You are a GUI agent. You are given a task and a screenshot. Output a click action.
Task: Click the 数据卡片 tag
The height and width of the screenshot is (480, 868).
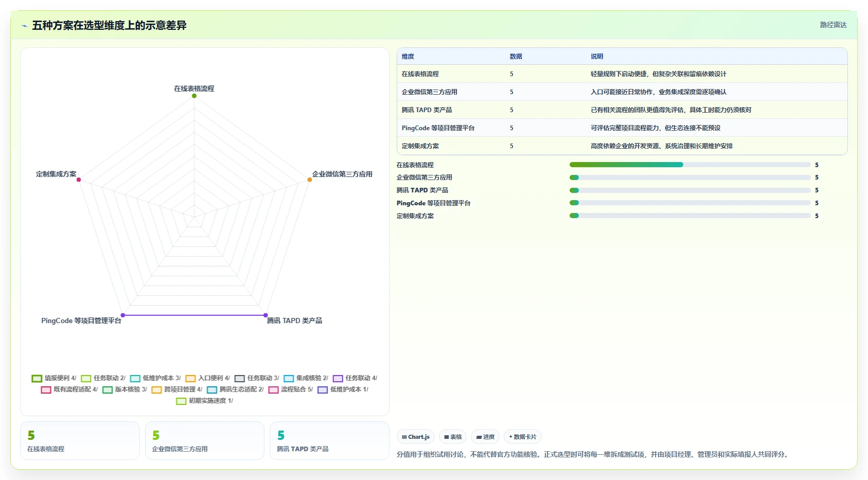coord(523,437)
